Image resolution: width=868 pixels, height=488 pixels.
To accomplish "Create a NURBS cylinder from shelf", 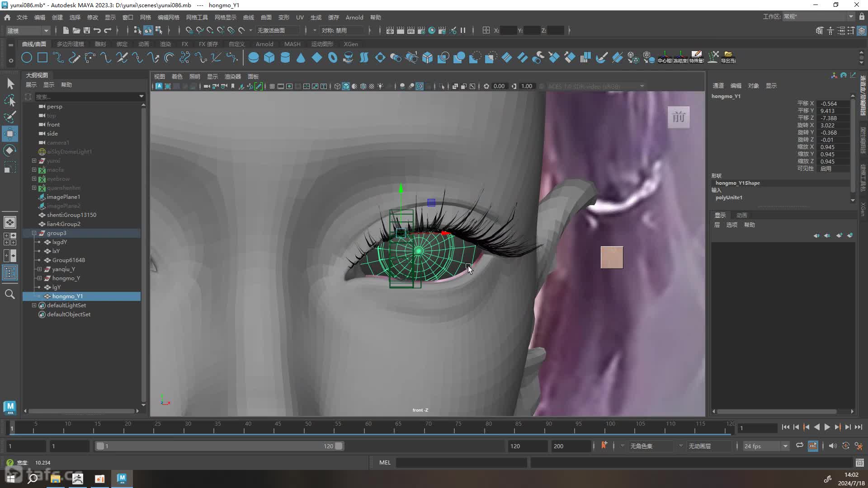I will pyautogui.click(x=285, y=58).
